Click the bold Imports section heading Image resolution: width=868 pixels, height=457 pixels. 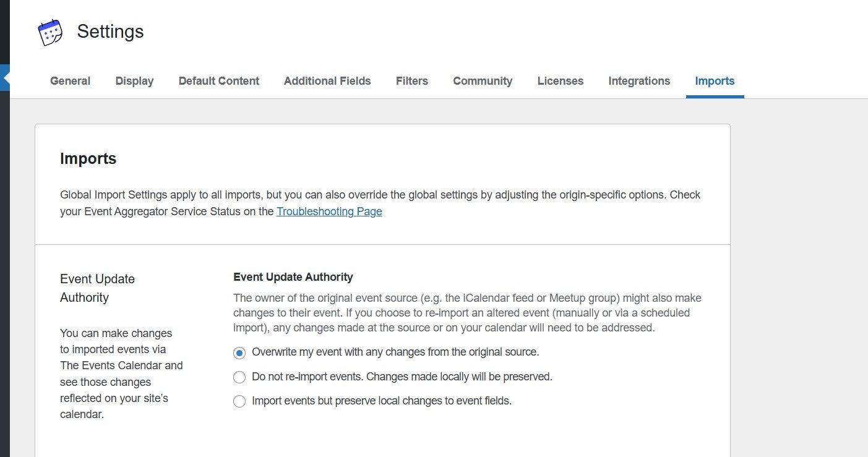point(88,159)
